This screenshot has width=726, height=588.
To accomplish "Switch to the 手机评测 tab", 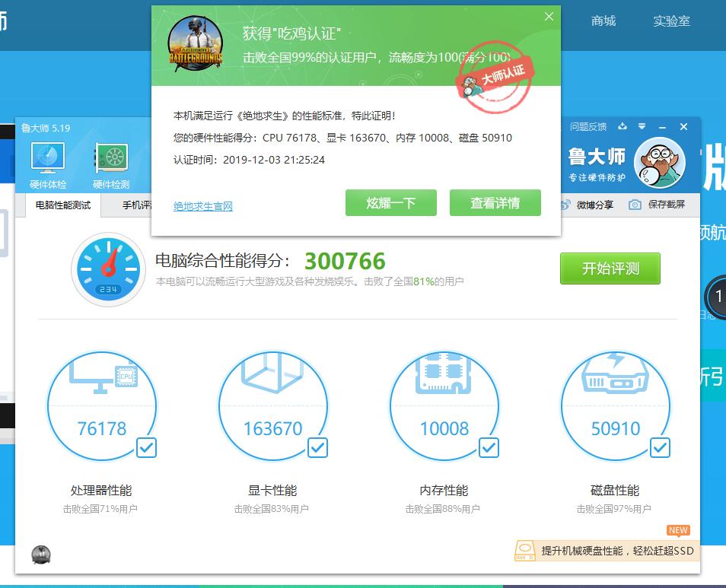I will [x=134, y=205].
